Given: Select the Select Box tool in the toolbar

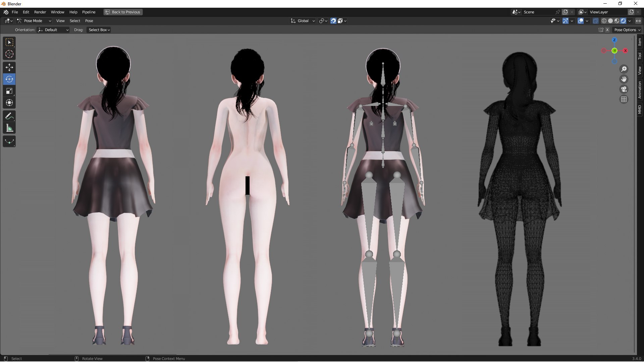Looking at the screenshot, I should click(x=9, y=42).
